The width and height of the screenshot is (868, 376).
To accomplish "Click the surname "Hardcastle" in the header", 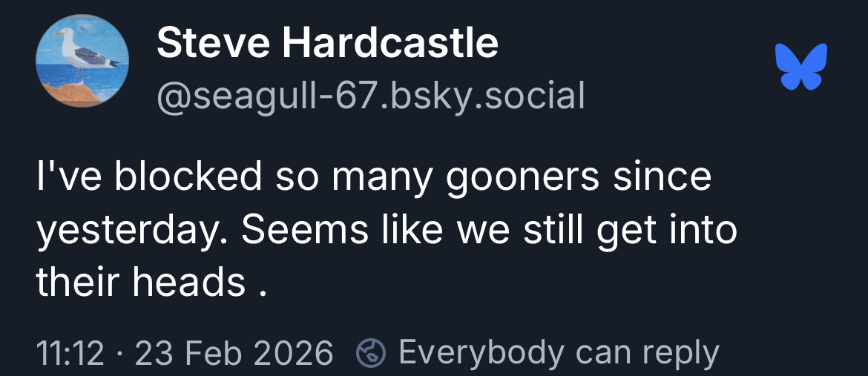I will pos(392,43).
